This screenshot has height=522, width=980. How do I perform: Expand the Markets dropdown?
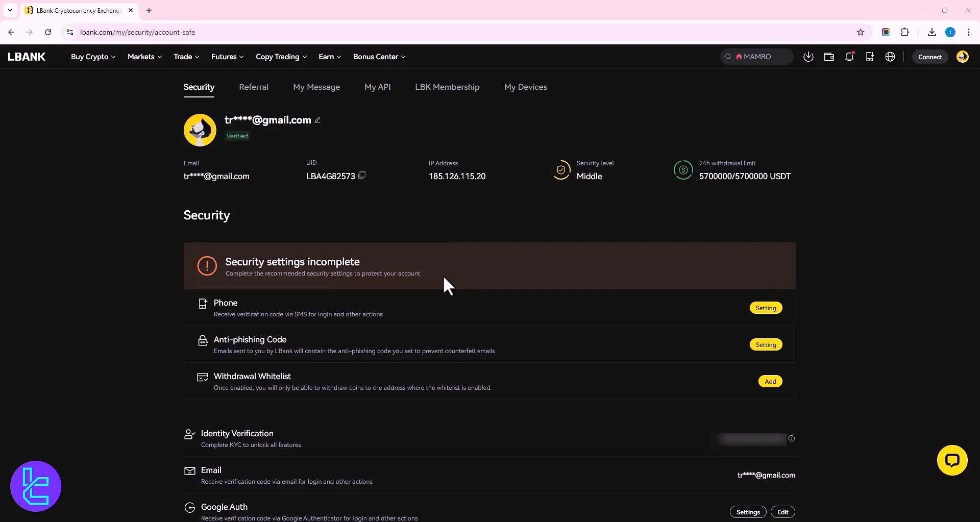tap(144, 57)
